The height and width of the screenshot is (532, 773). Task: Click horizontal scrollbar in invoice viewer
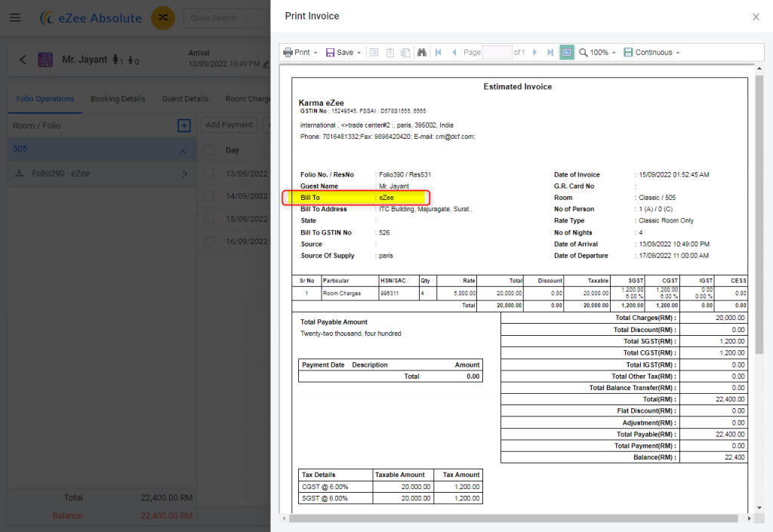tap(513, 518)
